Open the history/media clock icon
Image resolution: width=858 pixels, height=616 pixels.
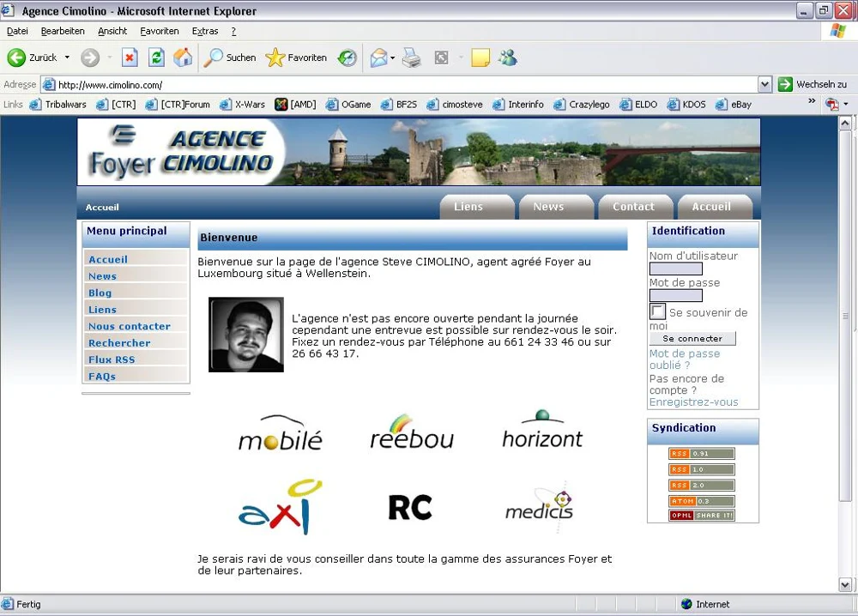coord(347,57)
